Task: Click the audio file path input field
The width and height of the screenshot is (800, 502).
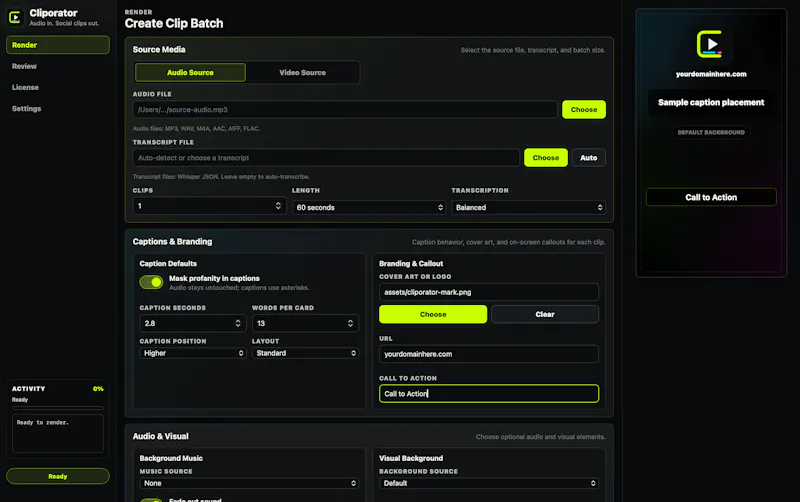Action: point(345,110)
